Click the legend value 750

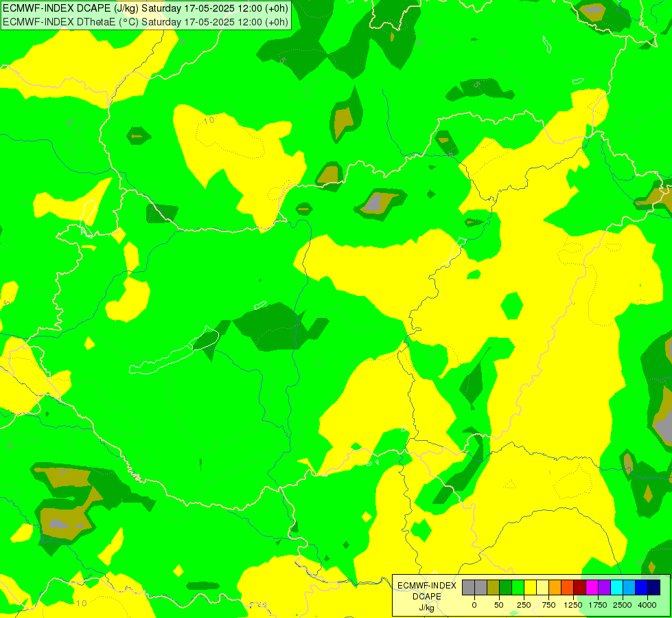tap(548, 605)
